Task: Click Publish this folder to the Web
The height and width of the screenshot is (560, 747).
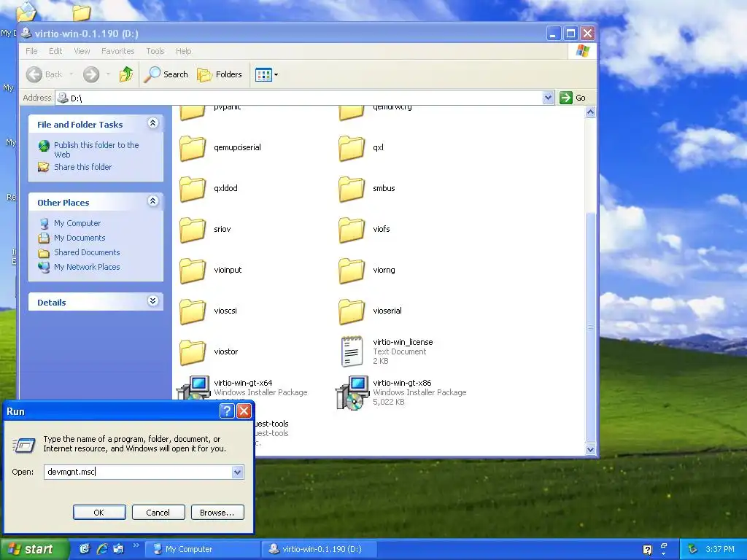Action: pyautogui.click(x=96, y=149)
